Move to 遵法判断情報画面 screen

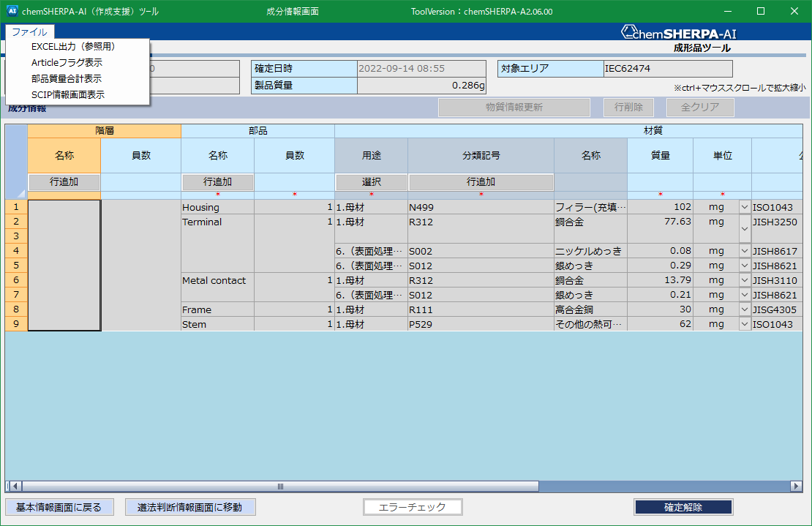point(190,506)
